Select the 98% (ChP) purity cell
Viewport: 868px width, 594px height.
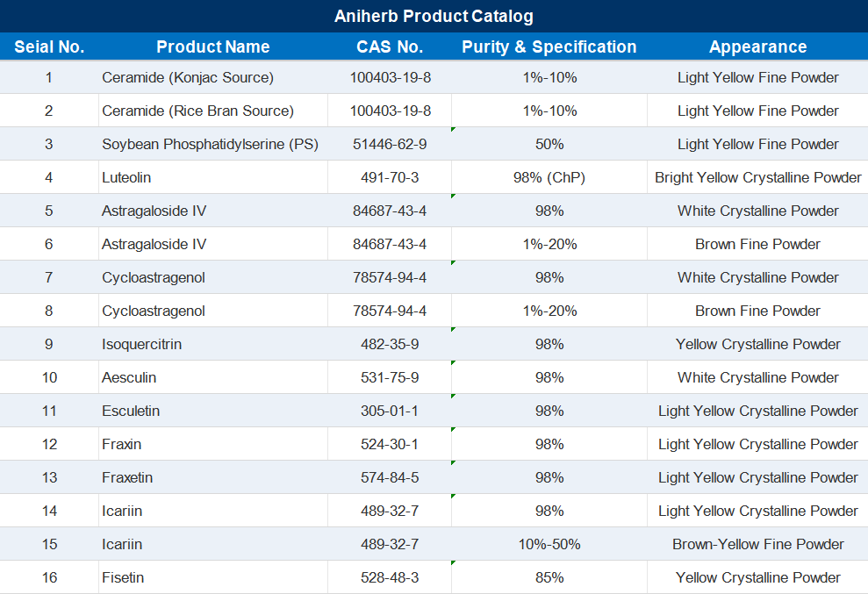tap(549, 178)
